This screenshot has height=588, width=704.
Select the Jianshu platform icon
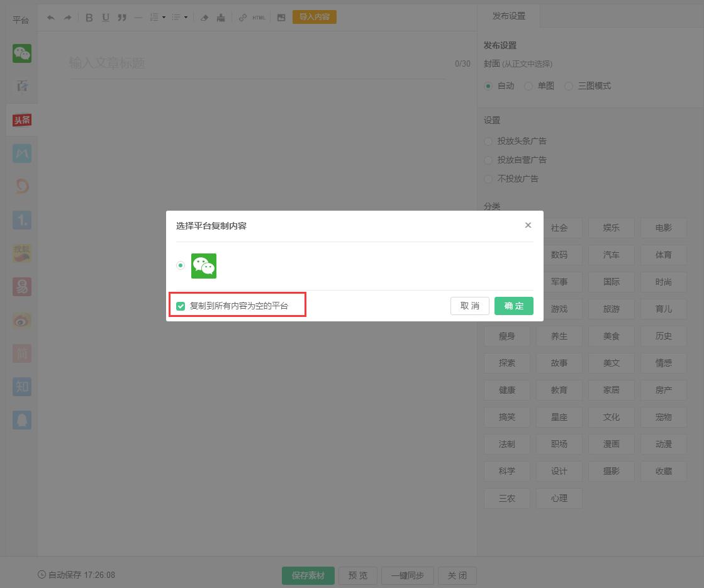21,353
